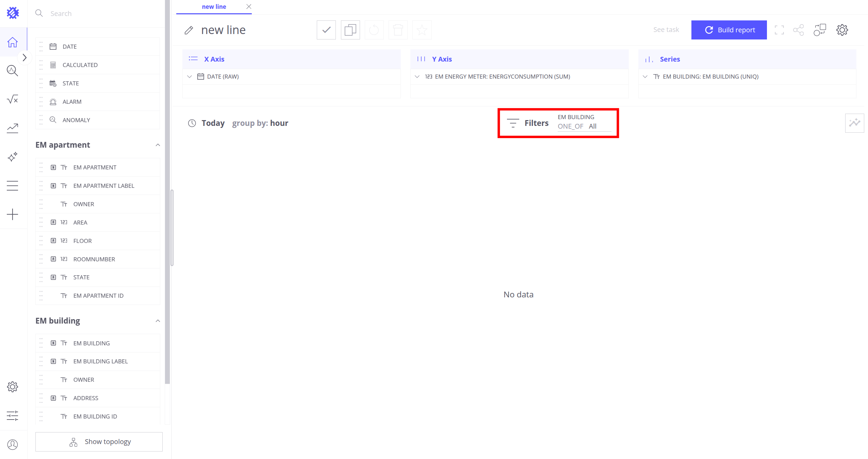Click the home icon in sidebar
Screen dimensions: 868x459
point(13,42)
